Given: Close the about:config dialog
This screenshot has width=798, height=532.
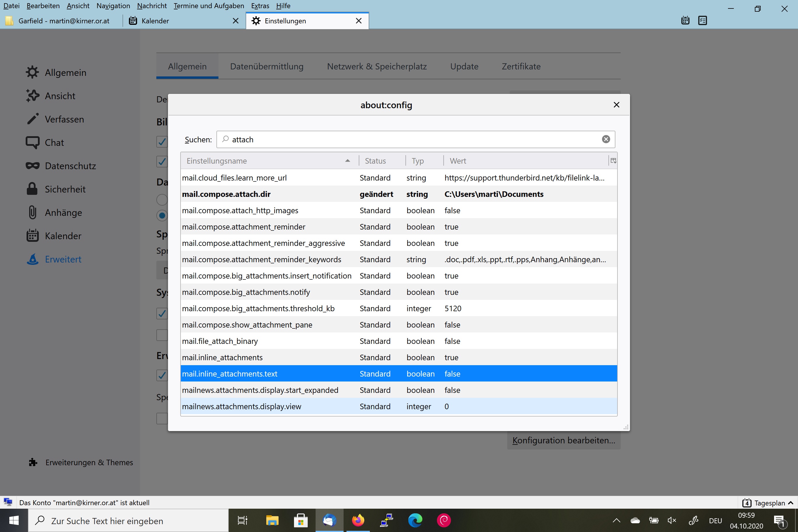Looking at the screenshot, I should pos(616,105).
